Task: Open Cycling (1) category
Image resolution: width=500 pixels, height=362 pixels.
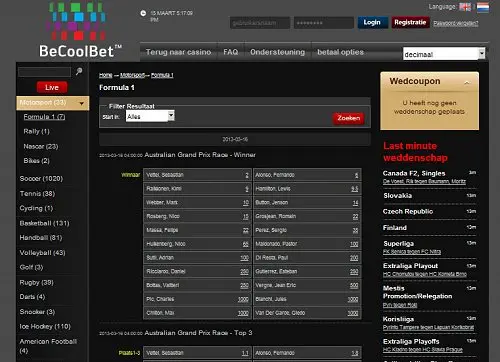Action: 36,208
